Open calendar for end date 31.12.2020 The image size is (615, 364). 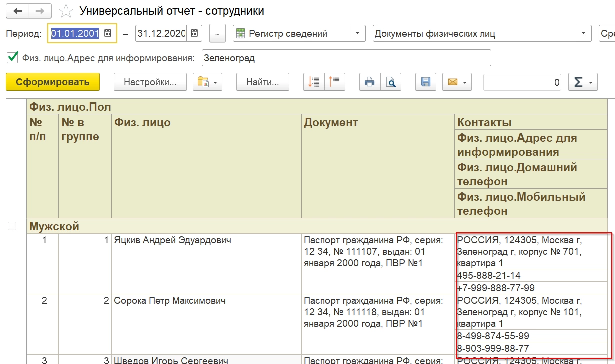click(194, 34)
